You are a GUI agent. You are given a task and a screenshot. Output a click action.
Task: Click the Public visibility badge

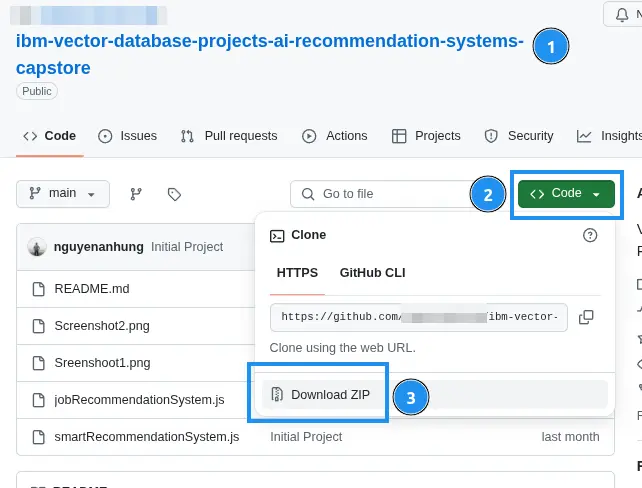pos(37,91)
